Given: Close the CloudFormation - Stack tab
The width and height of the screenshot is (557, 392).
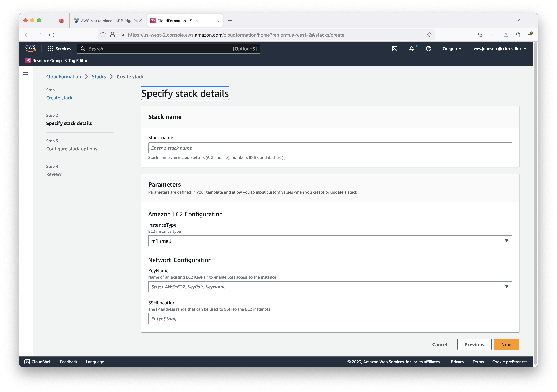Looking at the screenshot, I should click(217, 21).
